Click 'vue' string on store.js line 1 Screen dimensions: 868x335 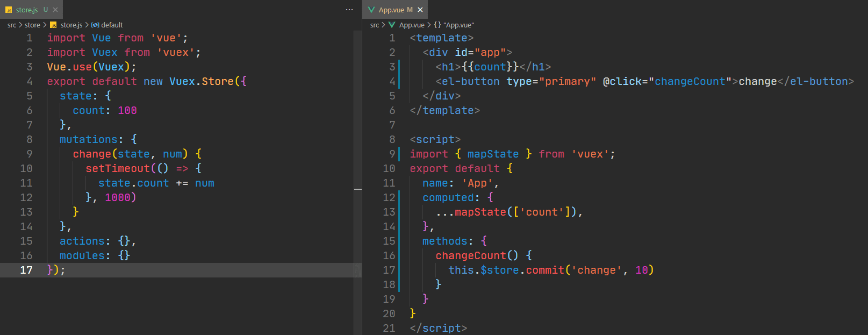coord(166,38)
